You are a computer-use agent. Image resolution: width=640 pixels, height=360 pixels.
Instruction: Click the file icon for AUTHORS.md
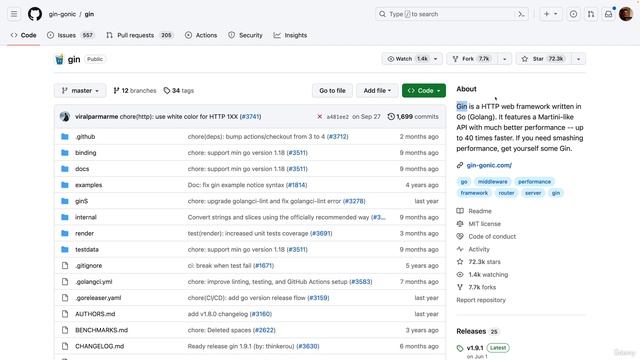[64, 314]
